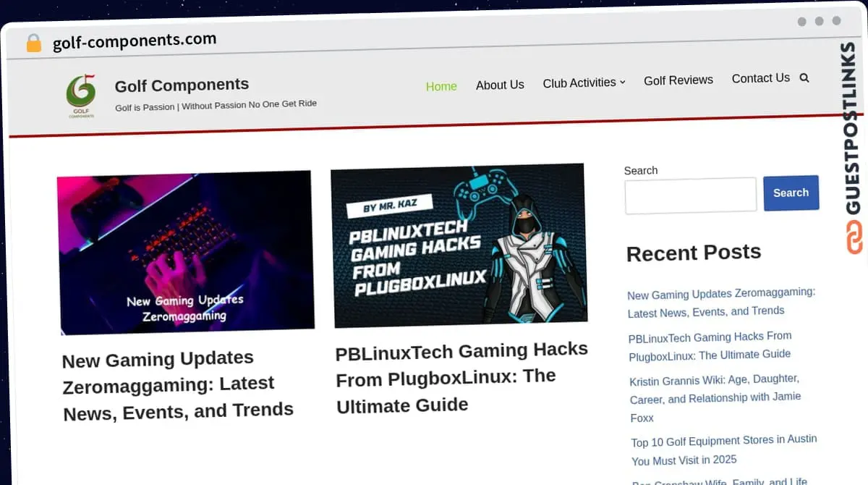Open Top 10 Golf Equipment Stores recent post

point(723,450)
